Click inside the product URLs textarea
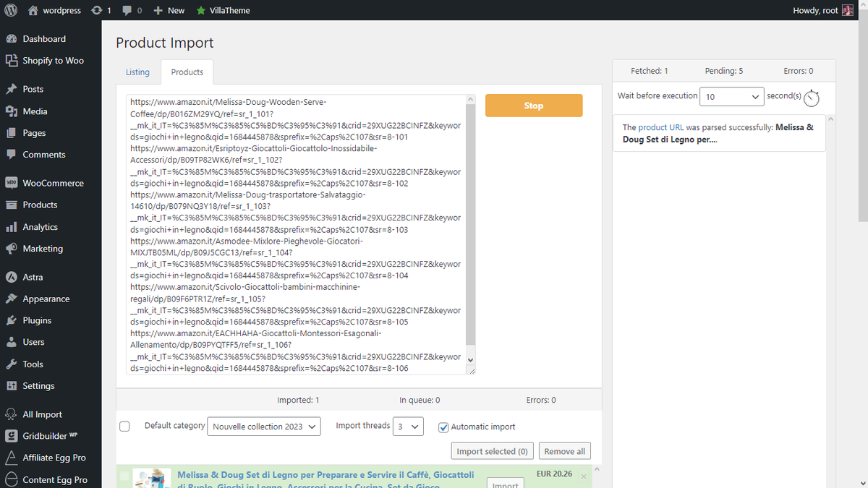 (x=294, y=234)
